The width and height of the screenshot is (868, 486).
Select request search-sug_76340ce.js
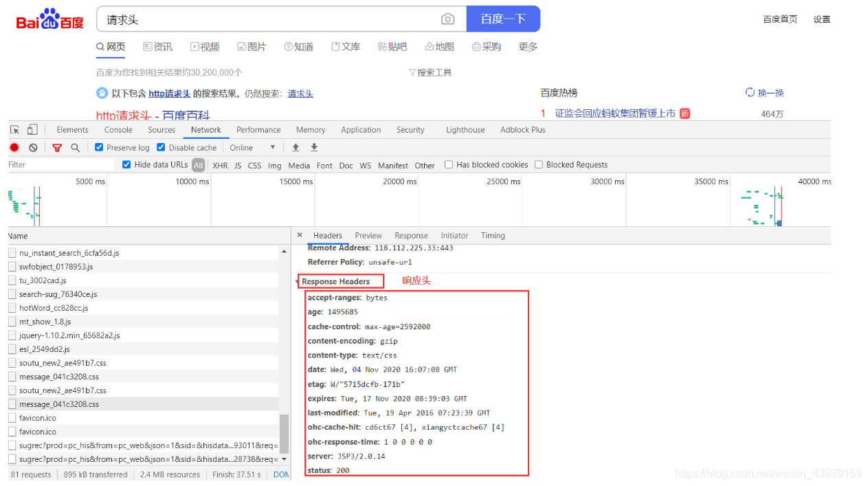pyautogui.click(x=58, y=294)
